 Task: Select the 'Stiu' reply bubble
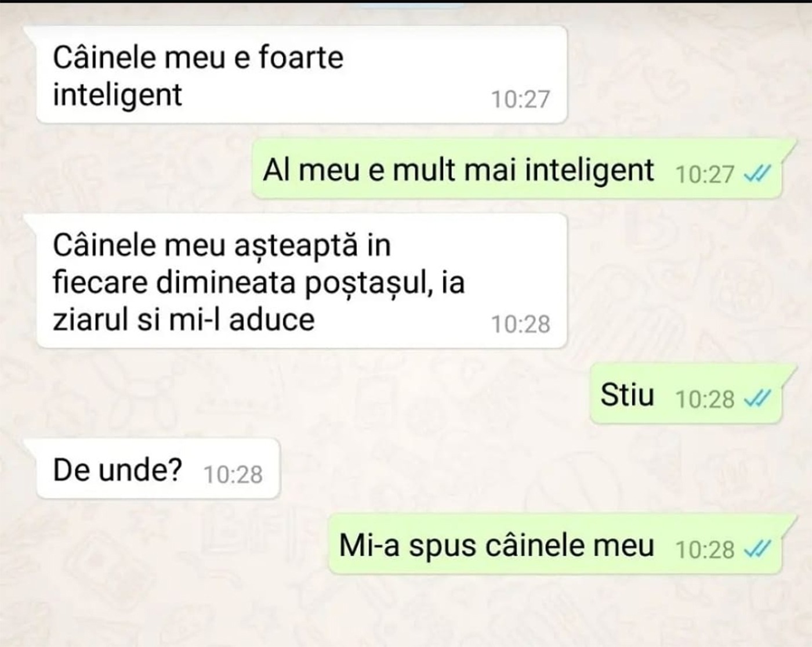coord(687,396)
